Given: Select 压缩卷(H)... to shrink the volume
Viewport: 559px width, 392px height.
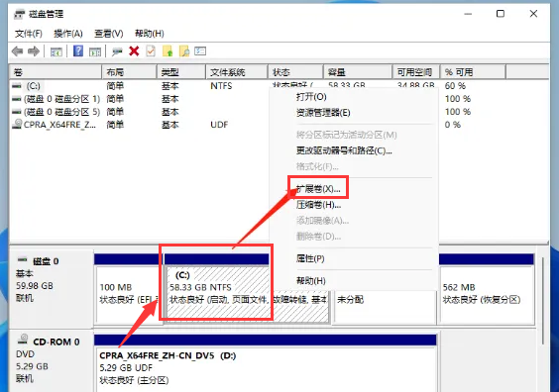Looking at the screenshot, I should pos(318,205).
